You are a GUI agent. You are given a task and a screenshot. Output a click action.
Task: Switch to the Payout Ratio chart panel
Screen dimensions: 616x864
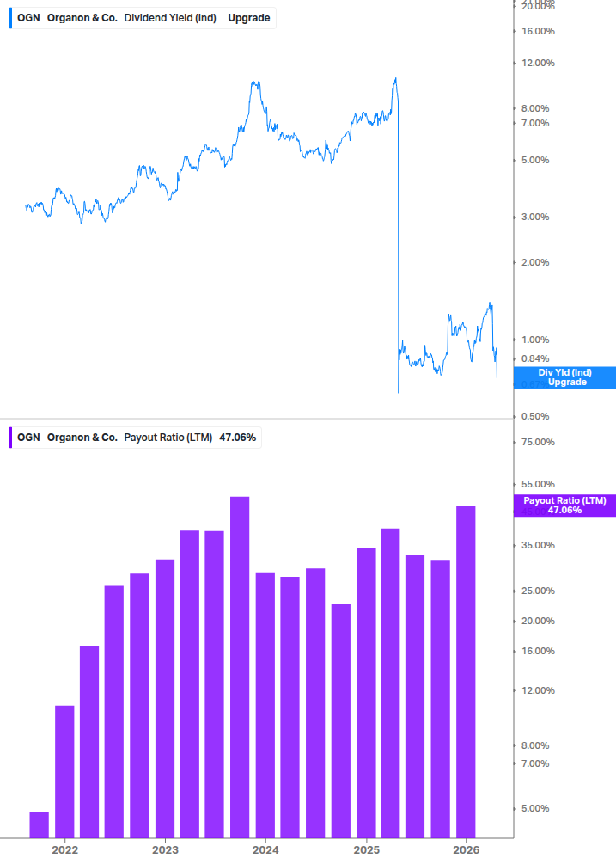pyautogui.click(x=258, y=645)
